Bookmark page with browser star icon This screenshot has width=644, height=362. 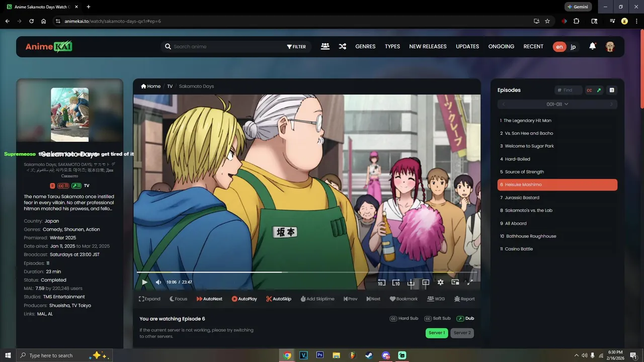tap(547, 21)
